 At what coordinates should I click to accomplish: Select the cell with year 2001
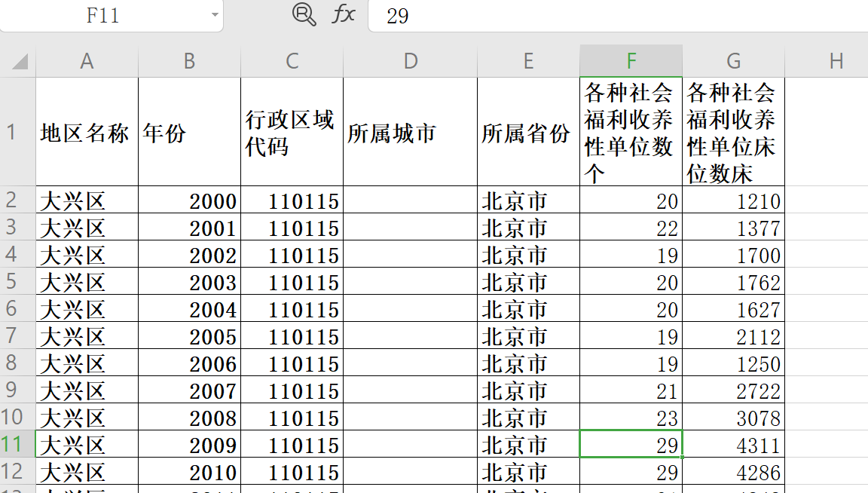point(189,227)
